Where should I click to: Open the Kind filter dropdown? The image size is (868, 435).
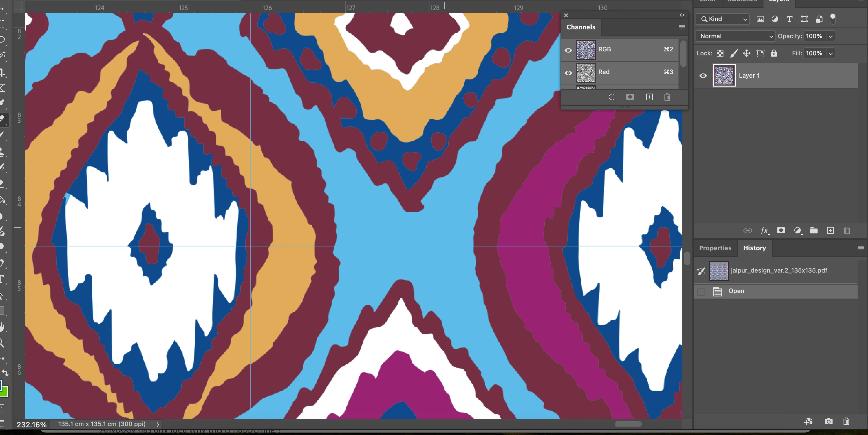(723, 19)
